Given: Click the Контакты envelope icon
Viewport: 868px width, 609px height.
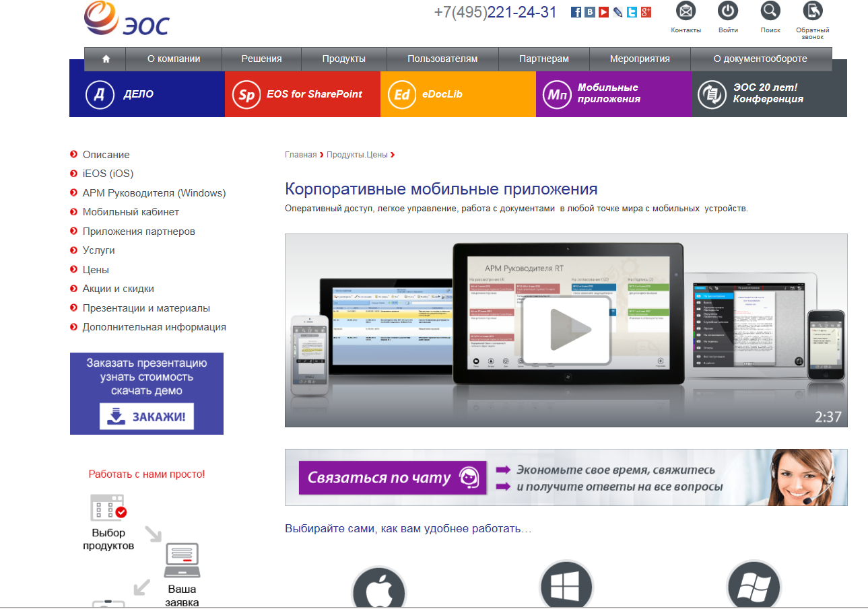Looking at the screenshot, I should (686, 11).
